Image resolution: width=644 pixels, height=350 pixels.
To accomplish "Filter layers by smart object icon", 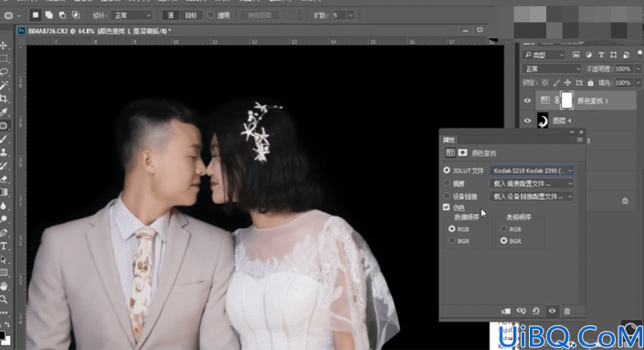I will coord(626,55).
